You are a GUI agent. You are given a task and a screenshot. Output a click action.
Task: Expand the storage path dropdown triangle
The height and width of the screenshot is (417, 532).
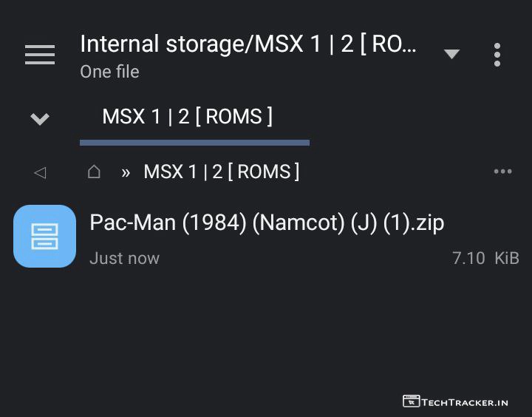pyautogui.click(x=451, y=54)
